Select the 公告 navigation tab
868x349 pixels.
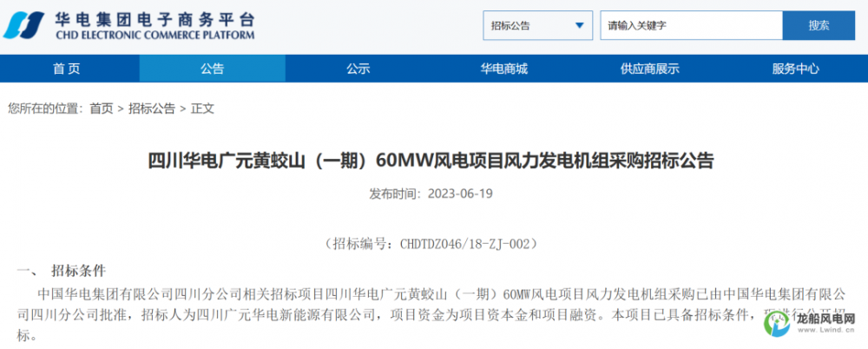coord(212,69)
